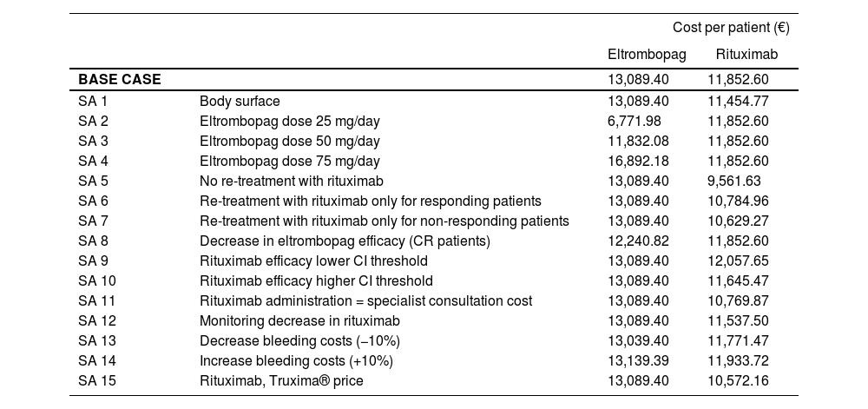
Task: Select the SA 6 row label
Action: coord(93,201)
